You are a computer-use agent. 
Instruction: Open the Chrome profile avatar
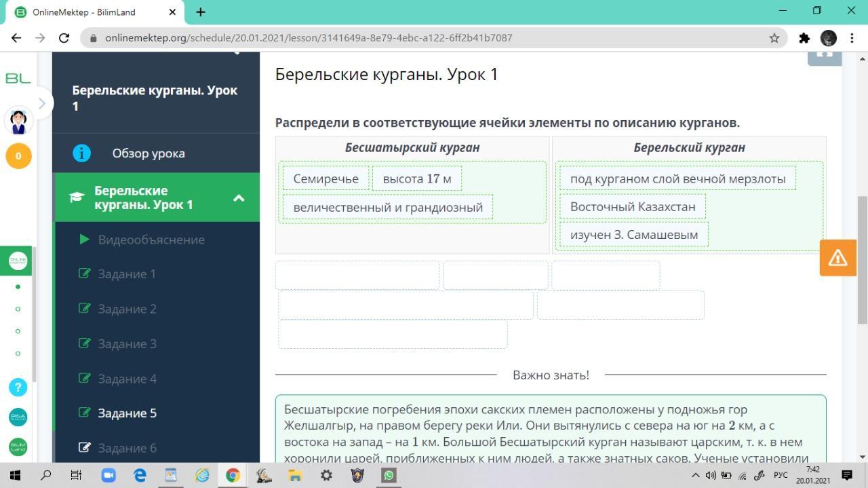pyautogui.click(x=828, y=38)
